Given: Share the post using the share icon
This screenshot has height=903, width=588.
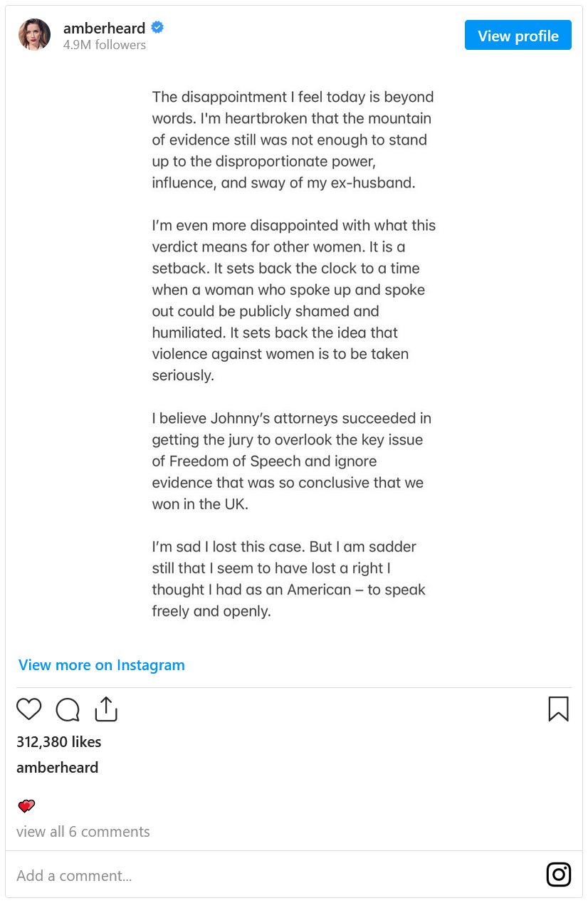Looking at the screenshot, I should [x=105, y=709].
